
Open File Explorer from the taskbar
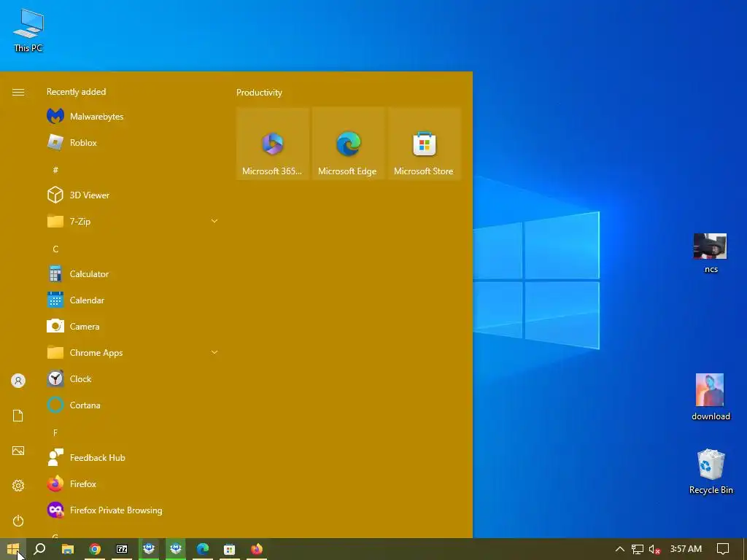[68, 549]
